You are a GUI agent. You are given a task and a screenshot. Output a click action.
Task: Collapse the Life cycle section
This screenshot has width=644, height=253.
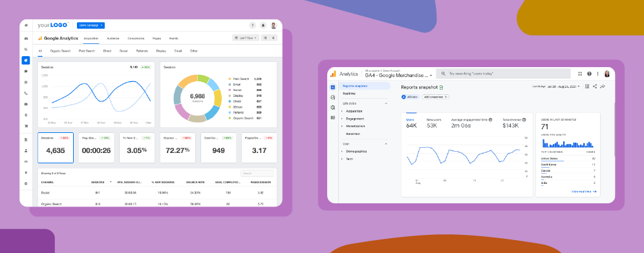pyautogui.click(x=386, y=104)
